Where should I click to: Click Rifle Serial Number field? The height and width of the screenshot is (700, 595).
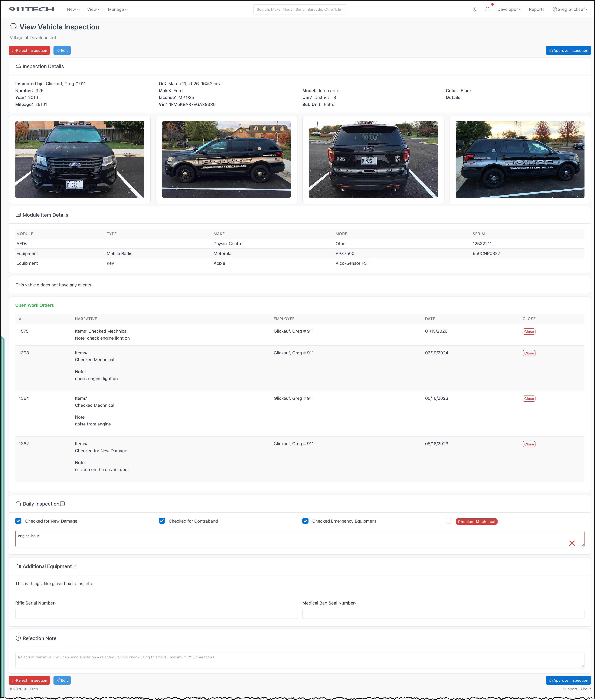[x=156, y=614]
